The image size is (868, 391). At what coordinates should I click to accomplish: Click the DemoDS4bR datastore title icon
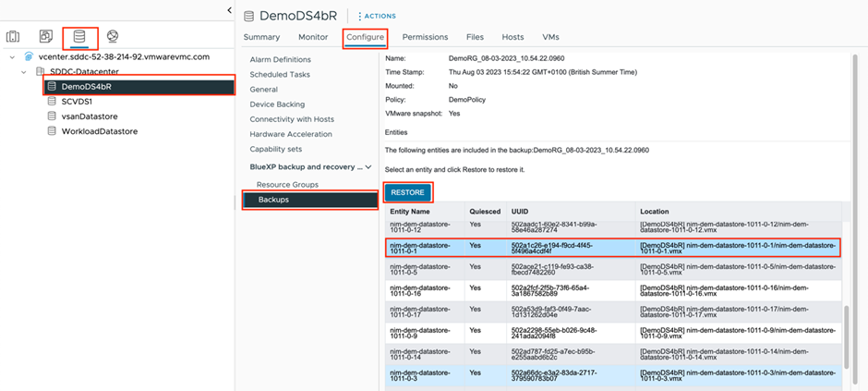coord(247,16)
